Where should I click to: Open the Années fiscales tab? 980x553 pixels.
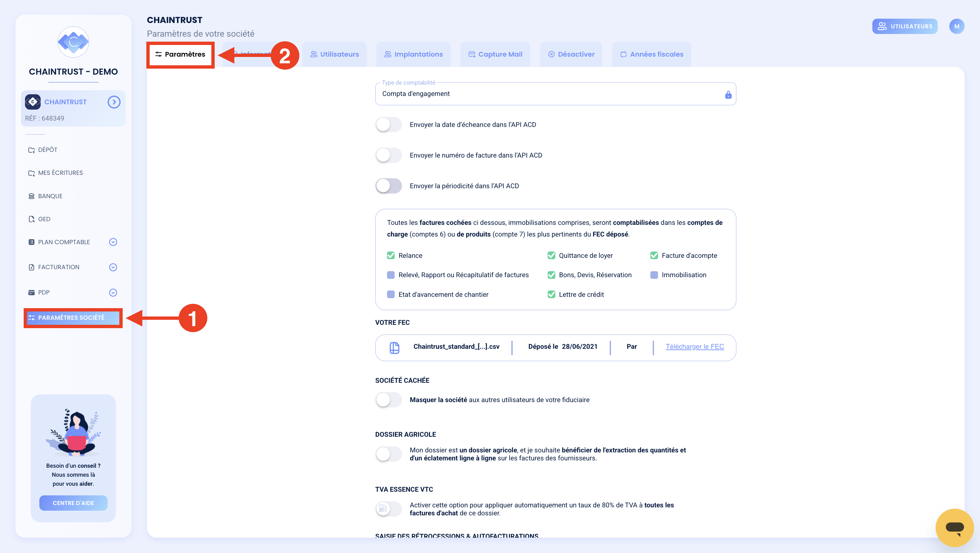[652, 54]
